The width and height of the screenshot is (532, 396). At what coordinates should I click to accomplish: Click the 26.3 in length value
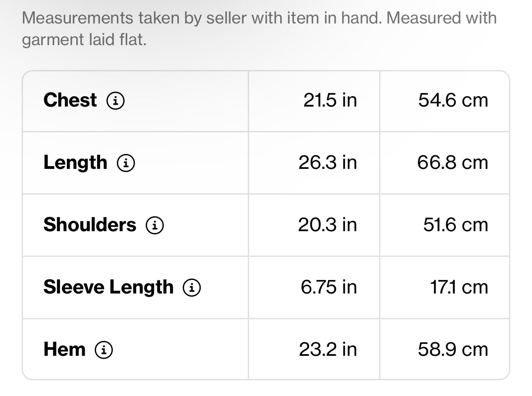pyautogui.click(x=328, y=163)
